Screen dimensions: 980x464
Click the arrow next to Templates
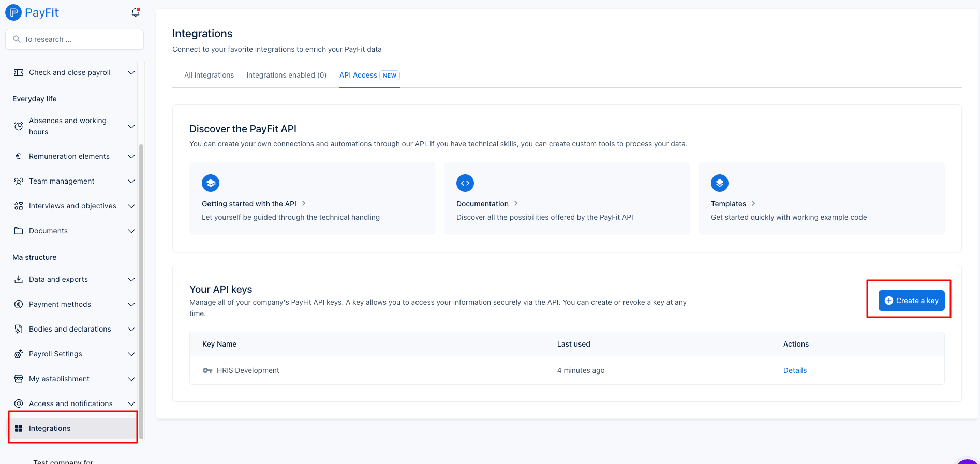753,204
